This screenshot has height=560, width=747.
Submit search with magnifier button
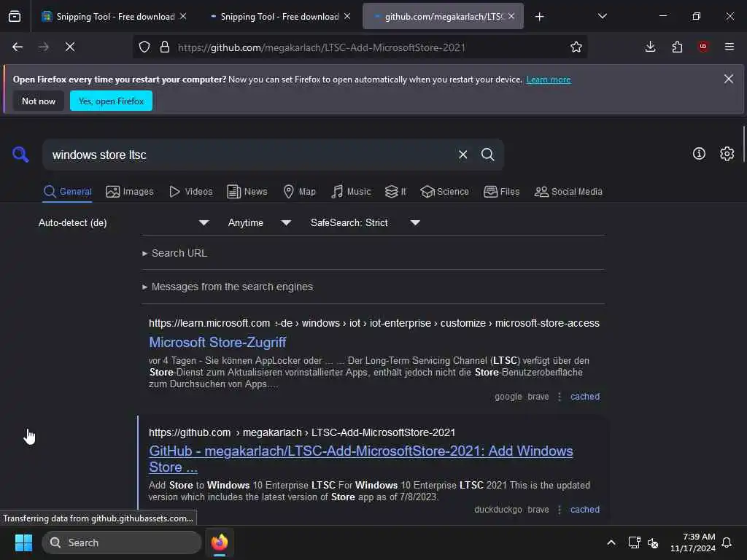click(x=487, y=155)
